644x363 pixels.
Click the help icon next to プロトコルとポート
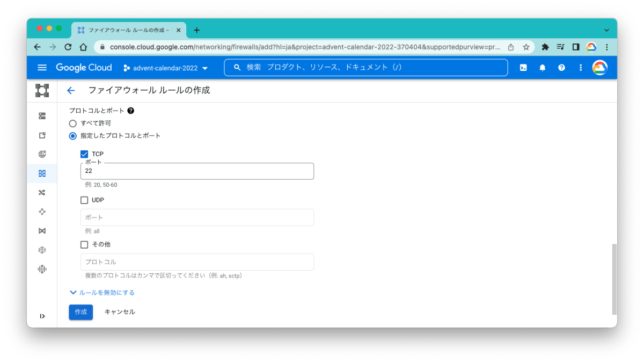[x=130, y=111]
